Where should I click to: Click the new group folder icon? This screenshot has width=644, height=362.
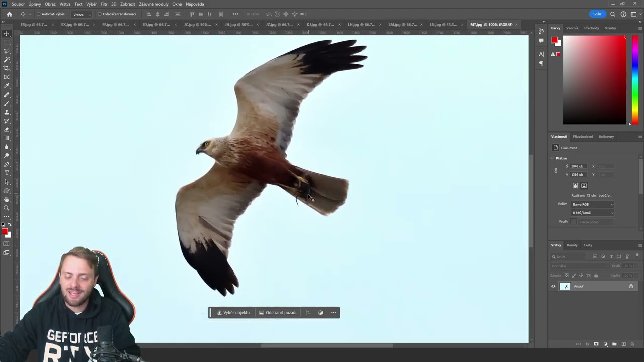click(614, 344)
